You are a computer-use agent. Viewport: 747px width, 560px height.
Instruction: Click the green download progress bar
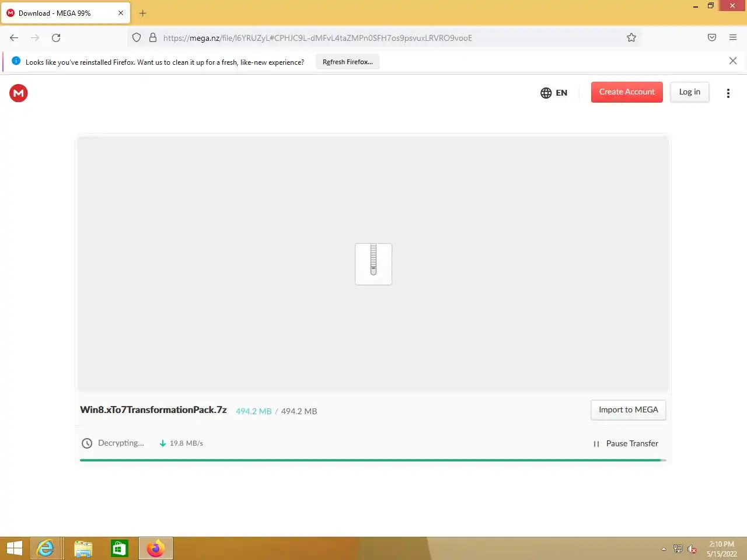pyautogui.click(x=372, y=460)
